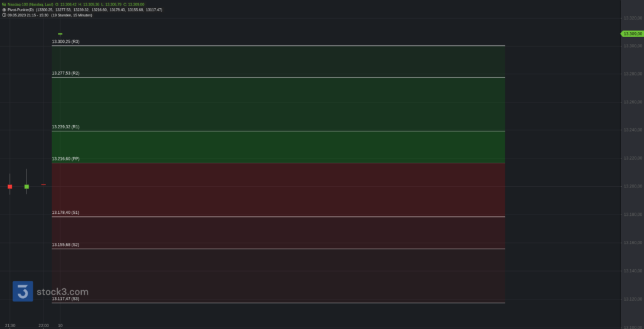This screenshot has height=329, width=644.
Task: Click the 09.05.2023 21:15 - 15:30 time range text
Action: point(28,15)
